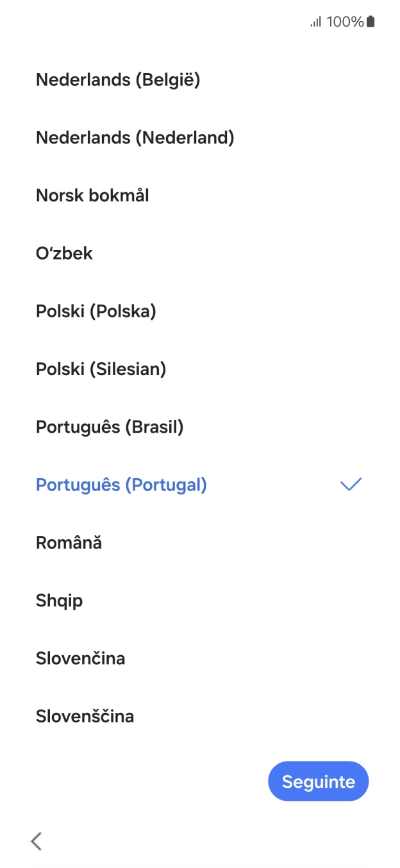Select Polski (Silesian) language
The image size is (400, 868).
(x=101, y=369)
